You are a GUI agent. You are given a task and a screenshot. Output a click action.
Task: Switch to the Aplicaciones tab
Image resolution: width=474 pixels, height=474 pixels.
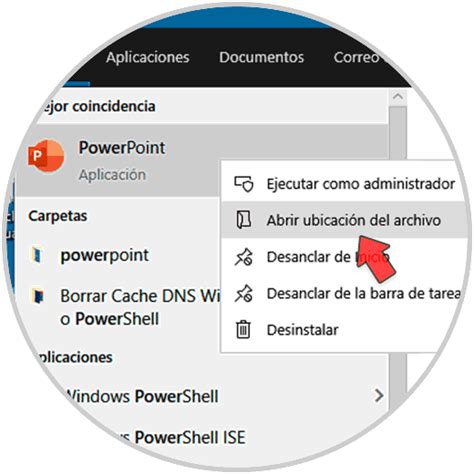coord(148,57)
